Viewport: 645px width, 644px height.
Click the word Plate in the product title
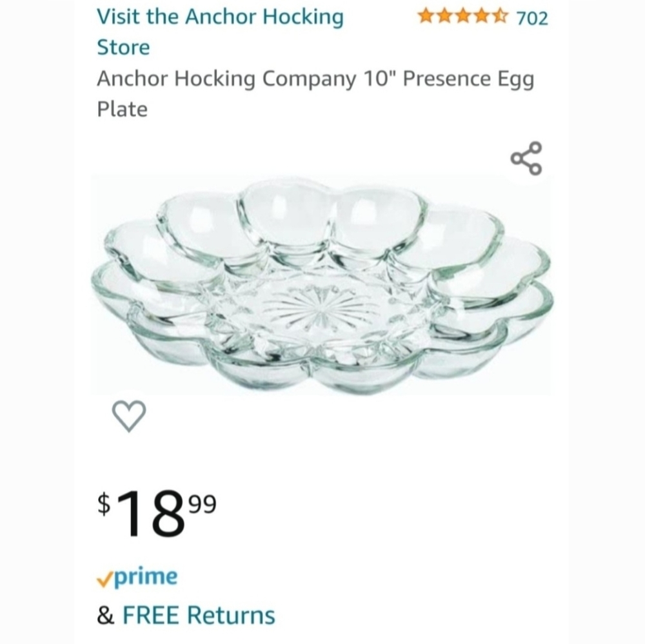122,109
